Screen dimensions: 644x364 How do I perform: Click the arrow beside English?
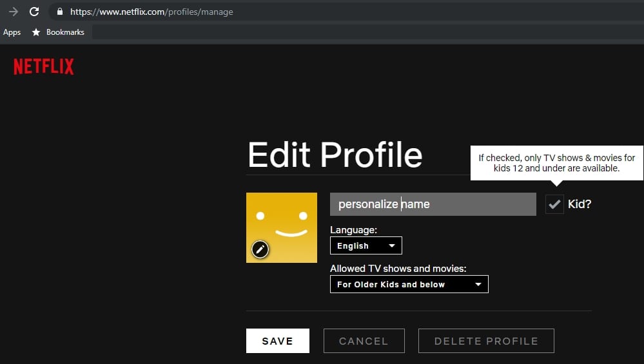point(392,246)
